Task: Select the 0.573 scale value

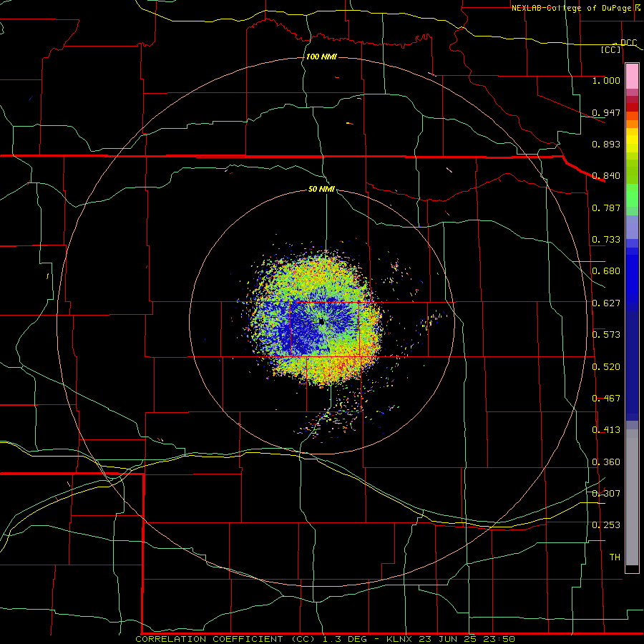Action: [x=606, y=335]
